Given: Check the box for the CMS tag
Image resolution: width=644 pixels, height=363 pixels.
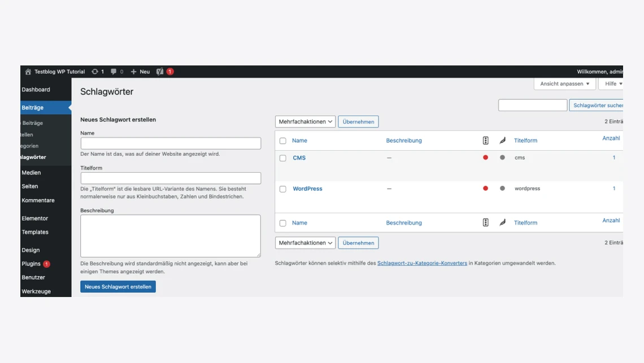Looking at the screenshot, I should tap(283, 158).
